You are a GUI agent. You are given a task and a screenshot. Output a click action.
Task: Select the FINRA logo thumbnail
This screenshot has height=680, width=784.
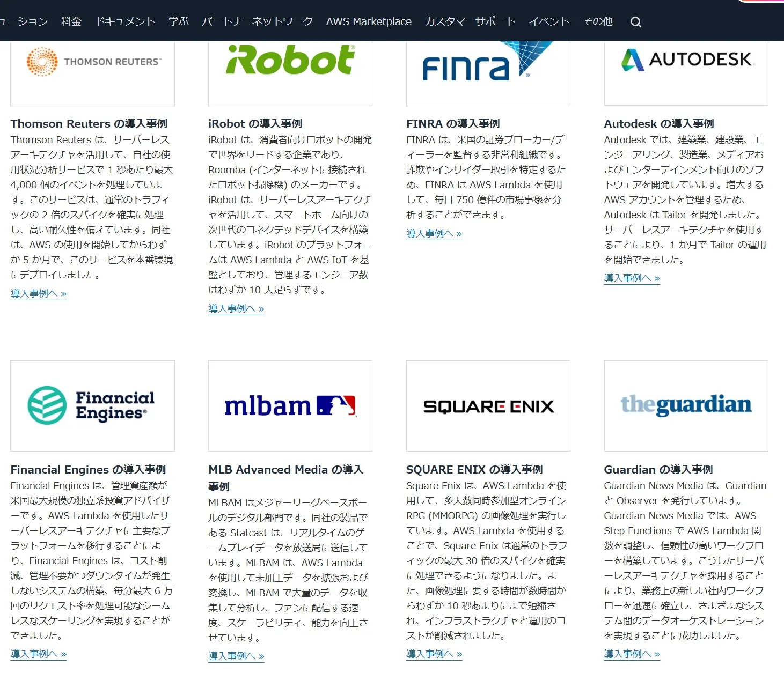(488, 73)
